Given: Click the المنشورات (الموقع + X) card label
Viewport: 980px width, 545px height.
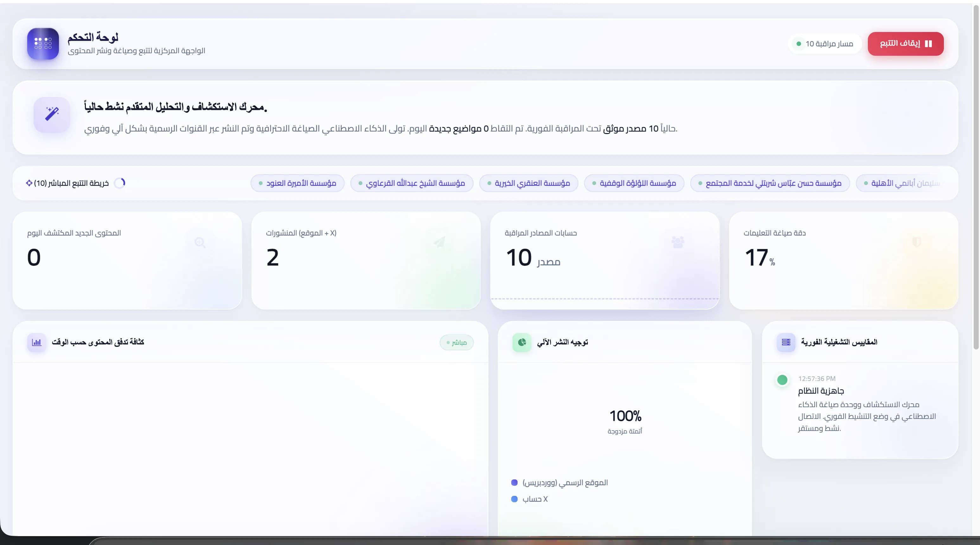Looking at the screenshot, I should pyautogui.click(x=301, y=233).
